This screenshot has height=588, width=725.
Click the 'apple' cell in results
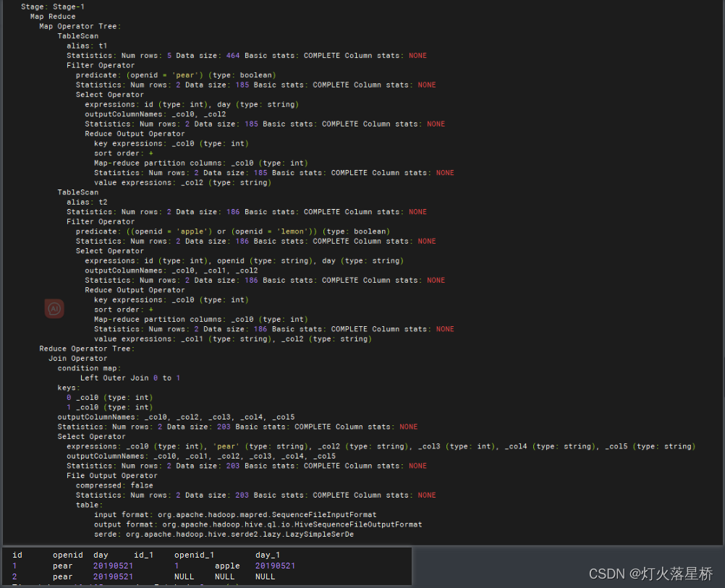tap(227, 566)
